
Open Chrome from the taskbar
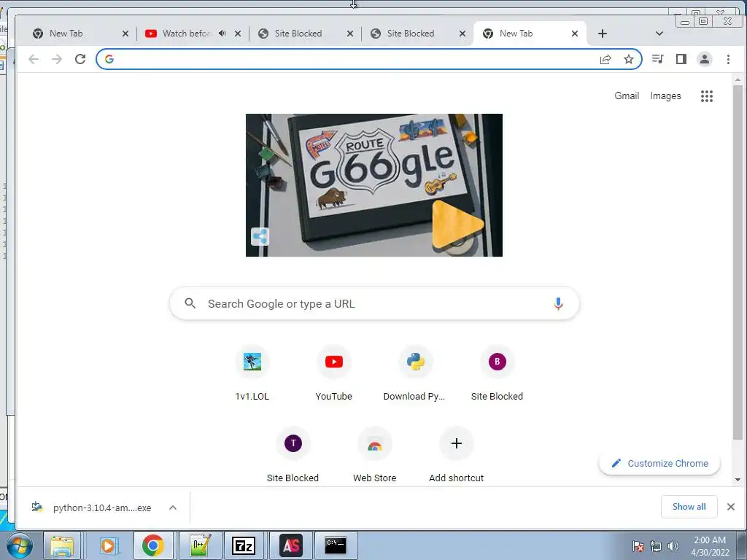tap(152, 545)
